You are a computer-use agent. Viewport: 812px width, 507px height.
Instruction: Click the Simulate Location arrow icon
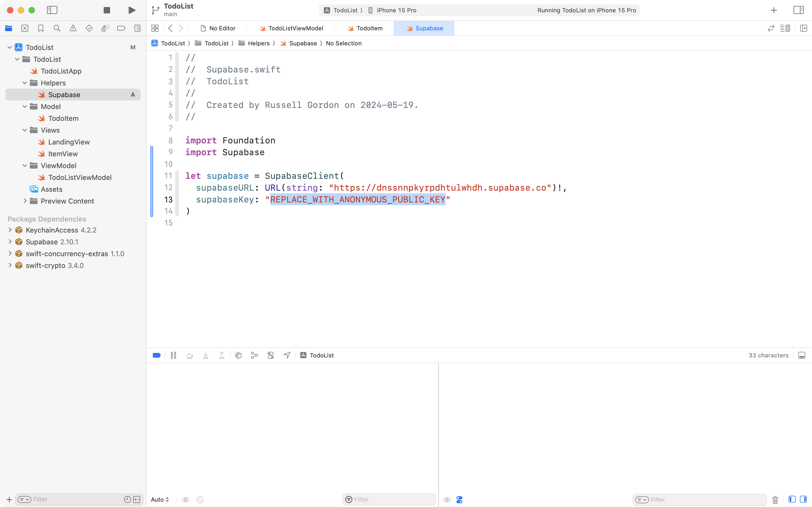[x=286, y=355]
